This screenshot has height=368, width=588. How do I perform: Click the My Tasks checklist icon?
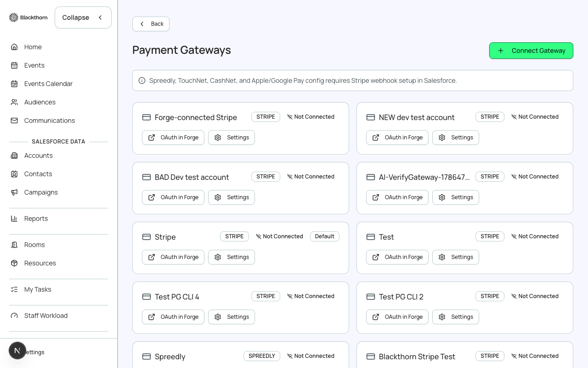tap(14, 289)
